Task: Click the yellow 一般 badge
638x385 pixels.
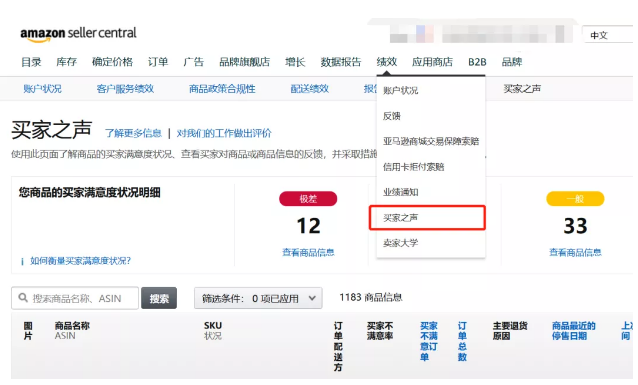Action: coord(575,199)
